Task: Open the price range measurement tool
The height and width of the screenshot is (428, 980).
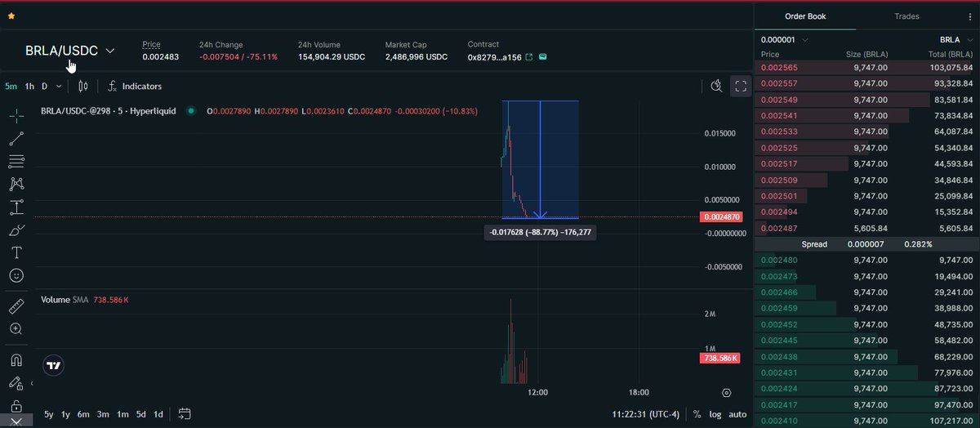Action: coord(16,207)
